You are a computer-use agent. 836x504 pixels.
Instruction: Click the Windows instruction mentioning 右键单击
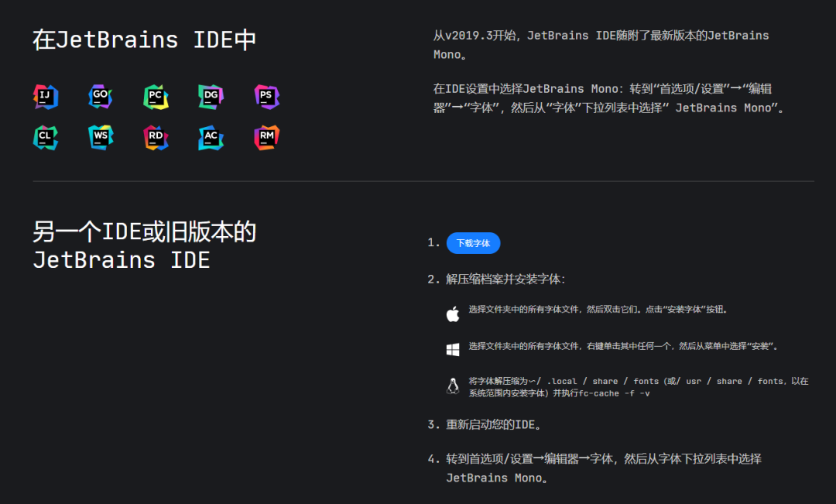pyautogui.click(x=623, y=346)
